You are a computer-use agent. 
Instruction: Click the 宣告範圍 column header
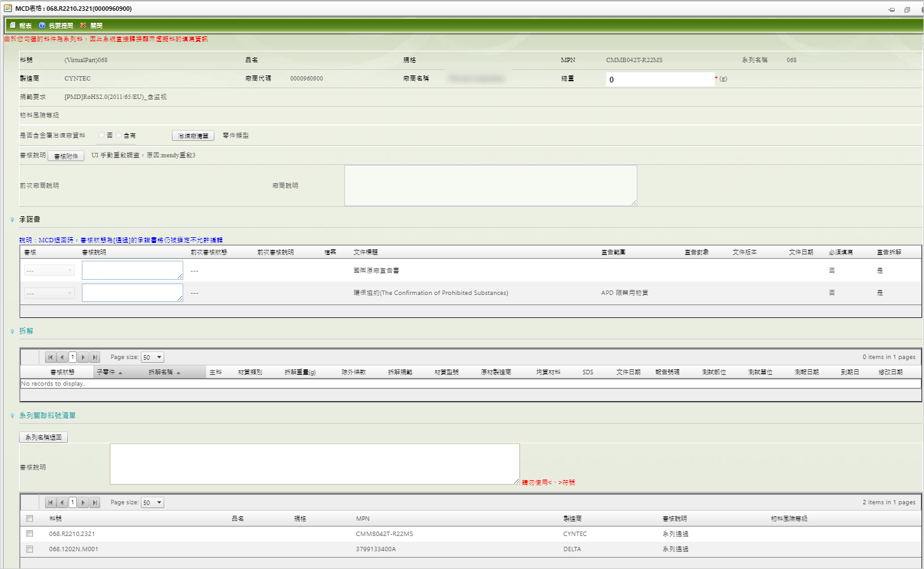pyautogui.click(x=613, y=252)
